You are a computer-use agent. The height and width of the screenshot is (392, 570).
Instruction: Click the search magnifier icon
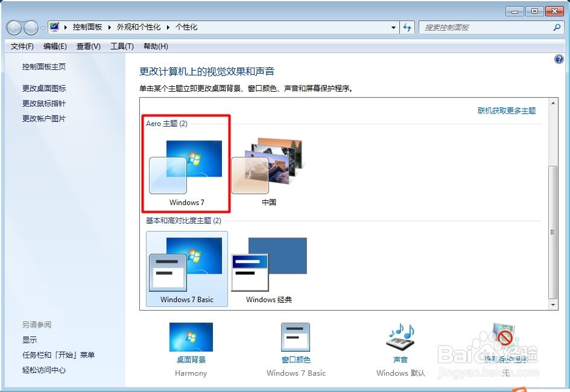[x=558, y=27]
